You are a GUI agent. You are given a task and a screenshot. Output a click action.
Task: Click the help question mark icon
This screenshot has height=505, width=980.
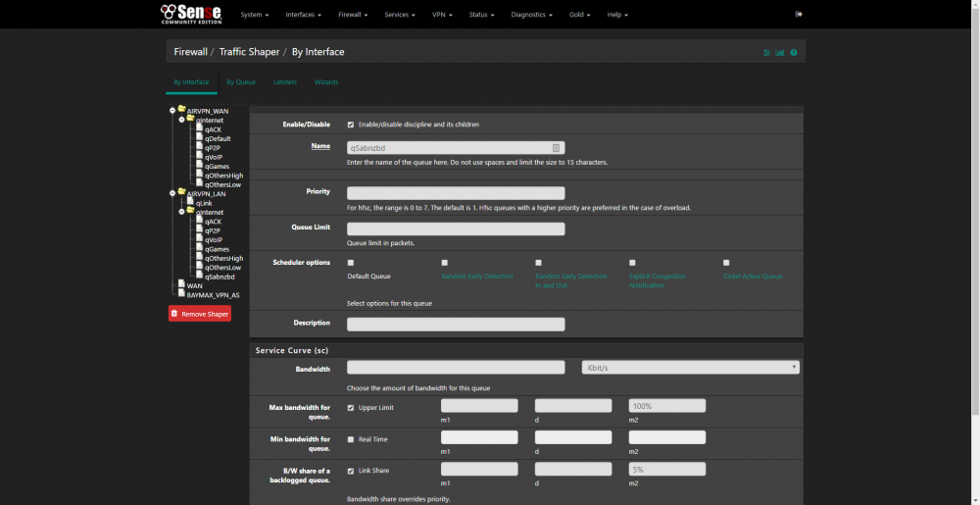click(794, 53)
